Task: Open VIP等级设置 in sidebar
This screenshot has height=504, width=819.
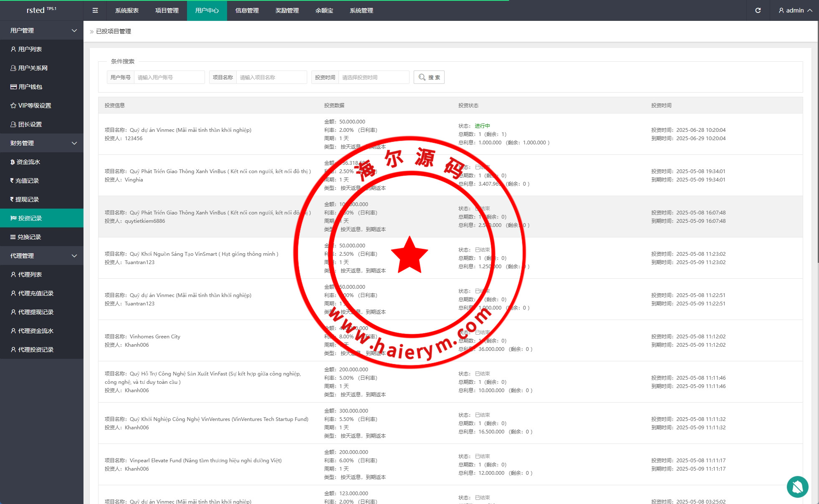Action: pyautogui.click(x=42, y=106)
